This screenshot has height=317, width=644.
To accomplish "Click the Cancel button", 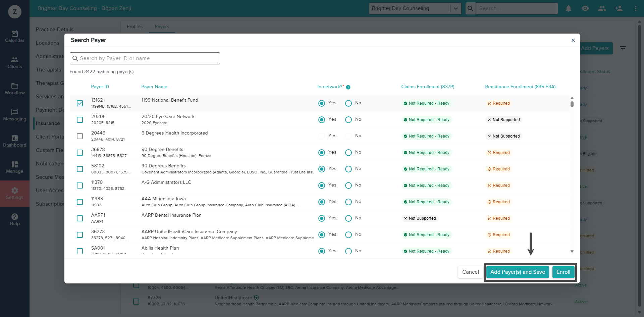I will [471, 272].
